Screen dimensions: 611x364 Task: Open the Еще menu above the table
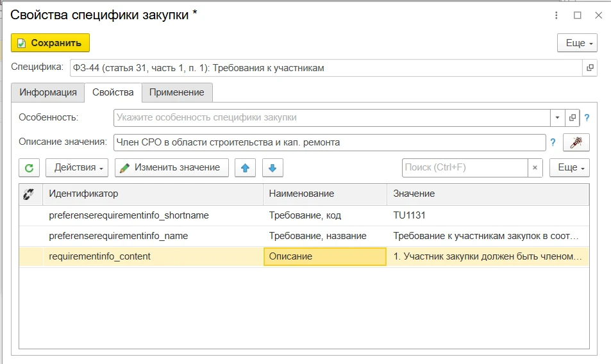(569, 168)
